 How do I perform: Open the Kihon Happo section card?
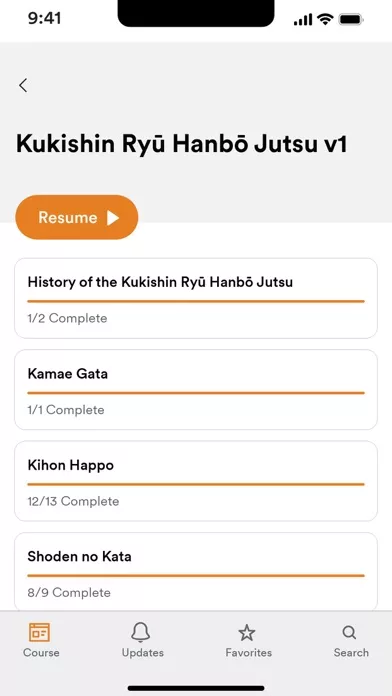click(x=196, y=481)
